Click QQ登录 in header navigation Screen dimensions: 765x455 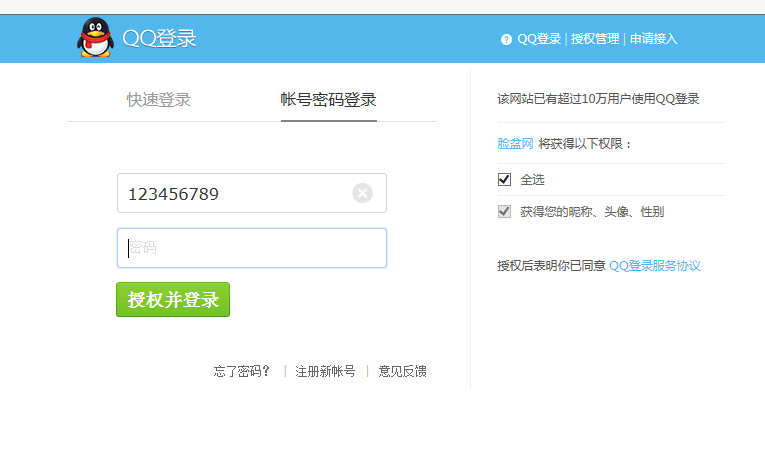coord(539,39)
